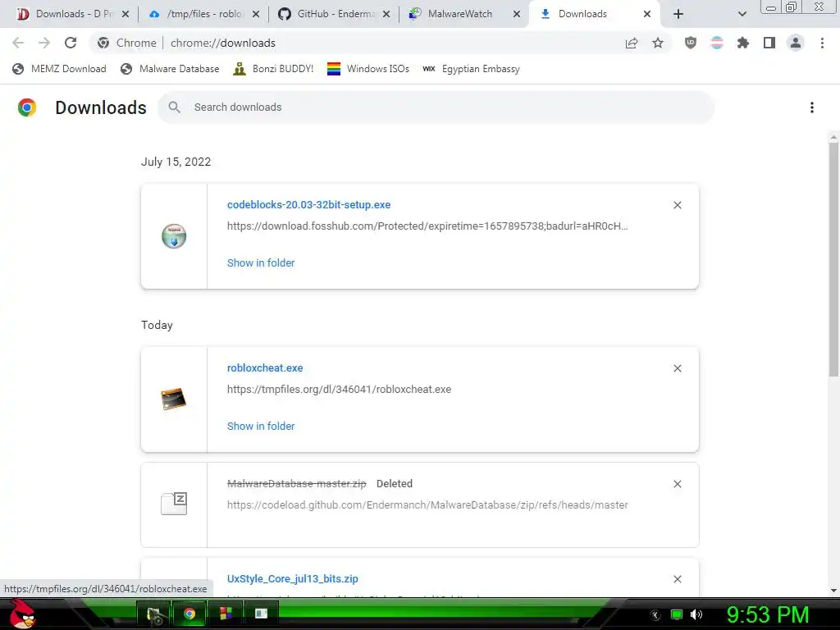The width and height of the screenshot is (840, 630).
Task: Open the uBlock Origin shield extension
Action: (x=691, y=43)
